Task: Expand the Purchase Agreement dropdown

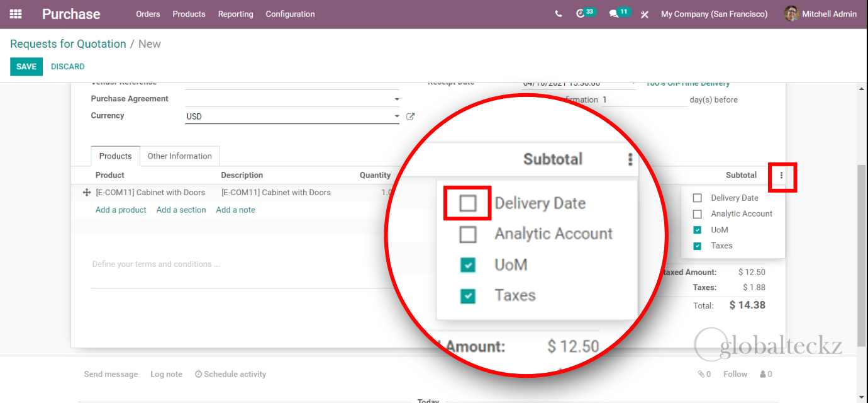Action: [x=396, y=99]
